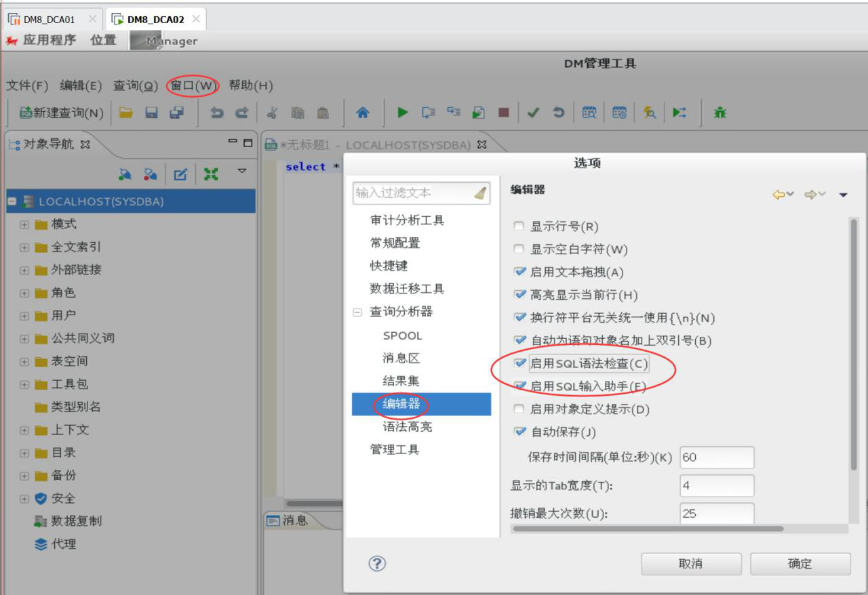
Task: Click the rollback icon beside the checkmark
Action: tap(559, 113)
